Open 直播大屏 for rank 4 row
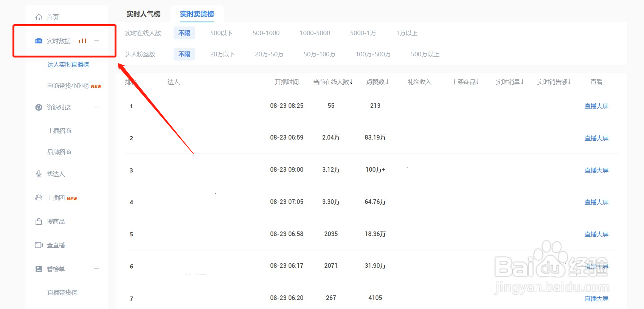Image resolution: width=644 pixels, height=309 pixels. [x=596, y=202]
